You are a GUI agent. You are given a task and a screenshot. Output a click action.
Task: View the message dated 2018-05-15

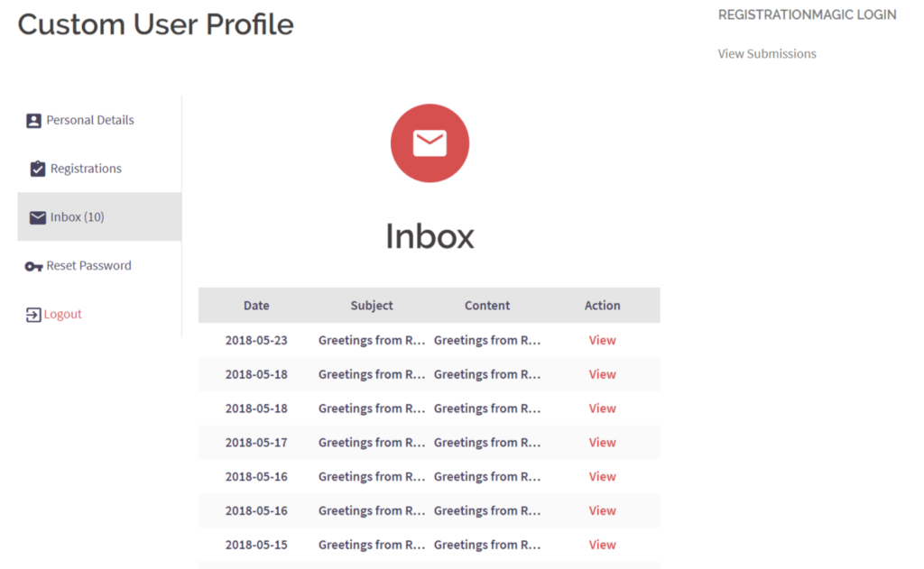coord(602,545)
